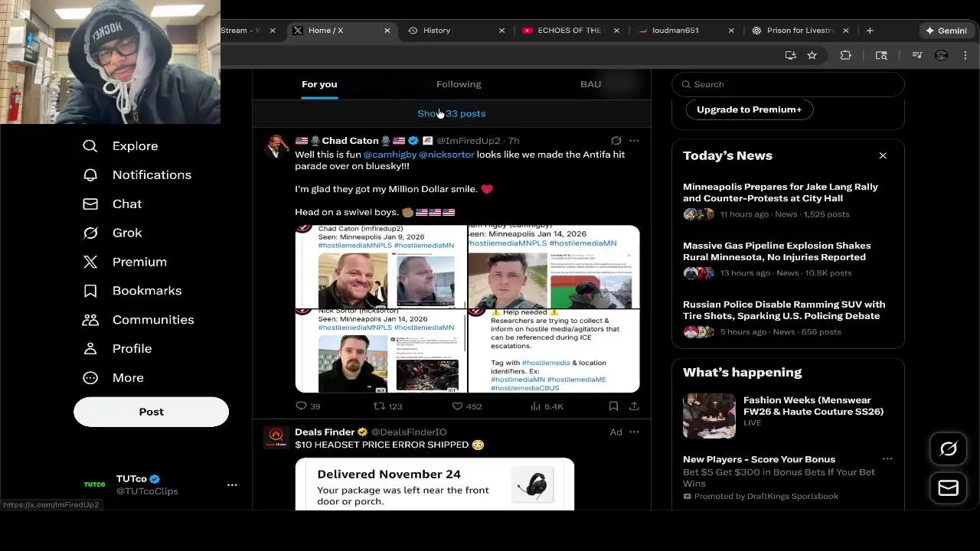This screenshot has height=551, width=980.
Task: Open Notifications bell in sidebar
Action: [x=137, y=175]
